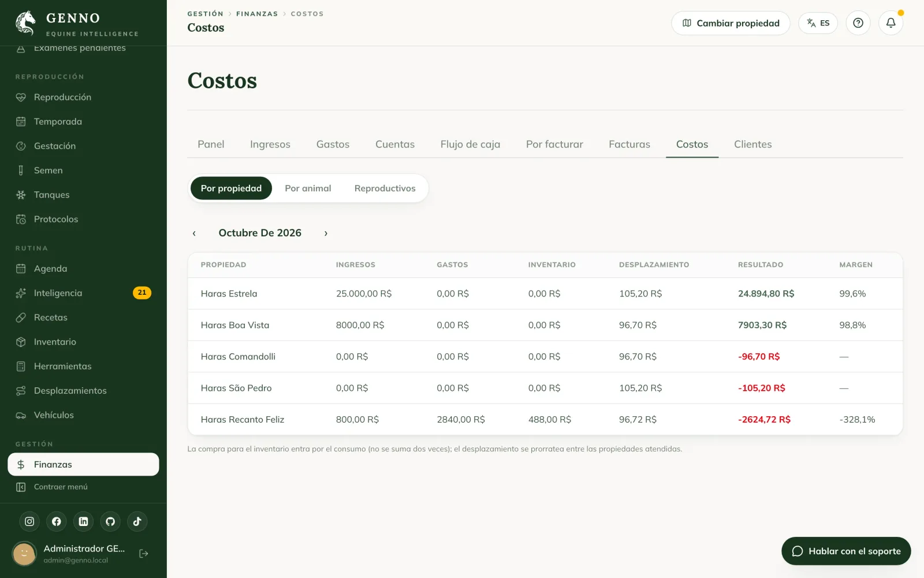Click the TikTok social icon
The width and height of the screenshot is (924, 578).
tap(137, 521)
